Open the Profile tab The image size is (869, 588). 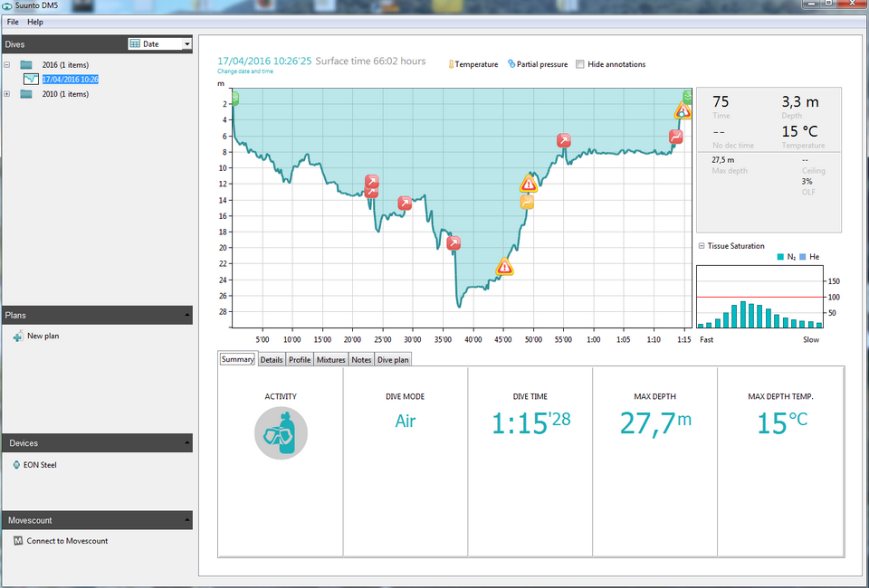(300, 360)
